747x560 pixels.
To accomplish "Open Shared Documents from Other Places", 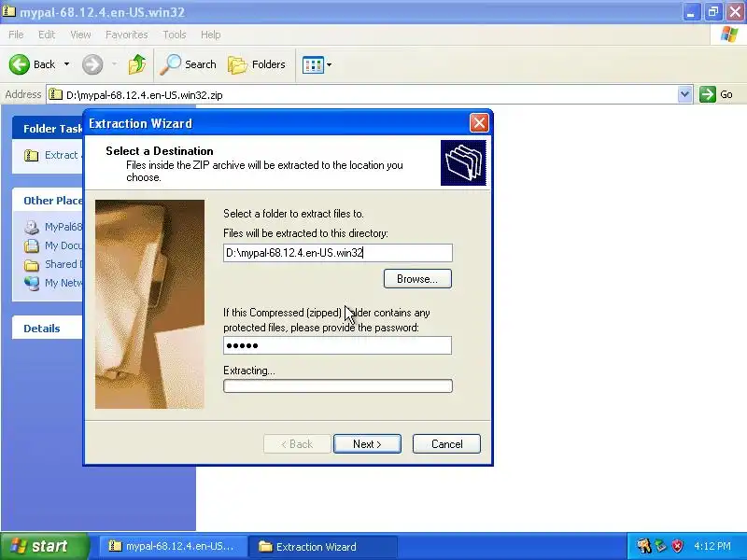I will (53, 264).
